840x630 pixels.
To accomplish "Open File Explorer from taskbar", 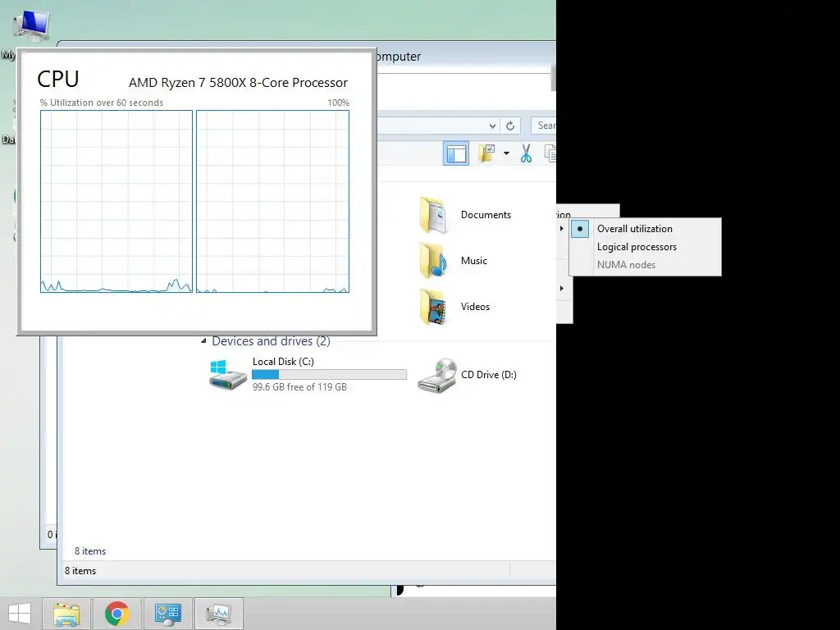I will 66,614.
